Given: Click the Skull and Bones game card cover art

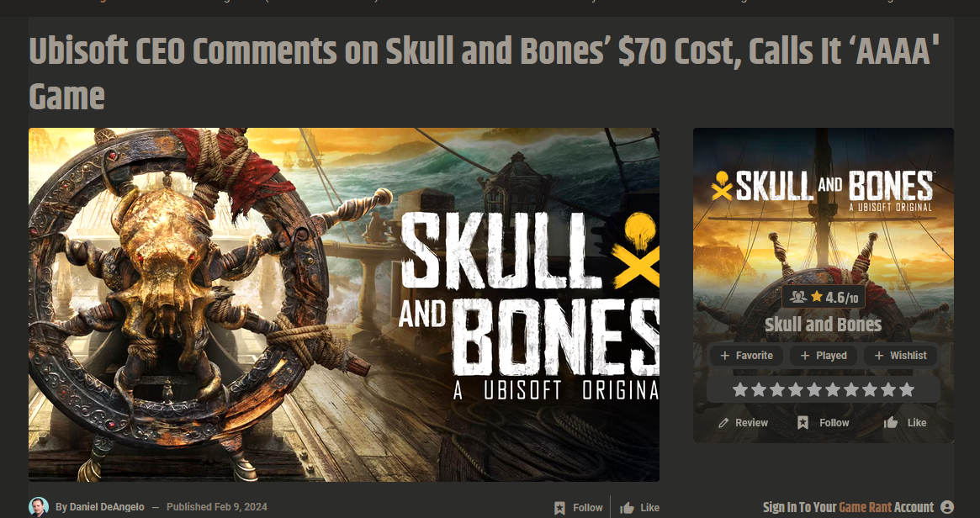Looking at the screenshot, I should pyautogui.click(x=824, y=206).
